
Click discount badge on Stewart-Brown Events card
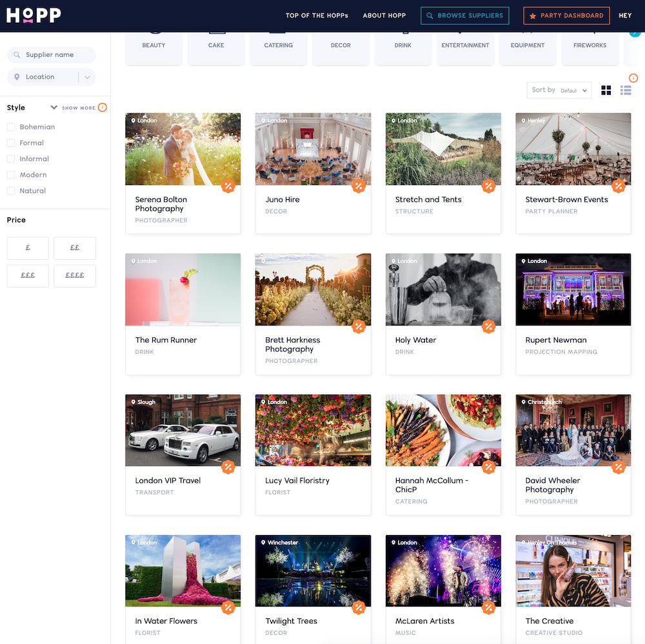[619, 186]
